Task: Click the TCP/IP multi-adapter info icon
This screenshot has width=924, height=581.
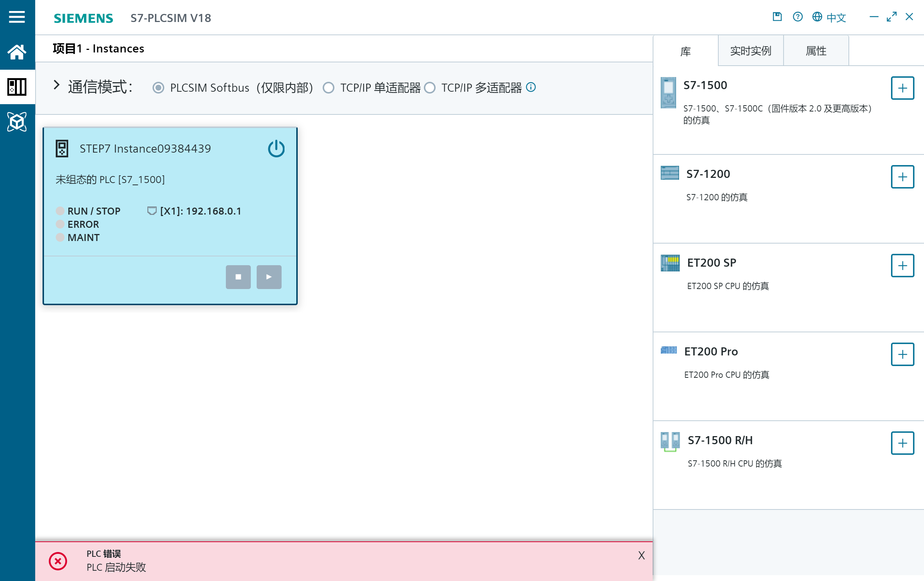Action: click(531, 87)
